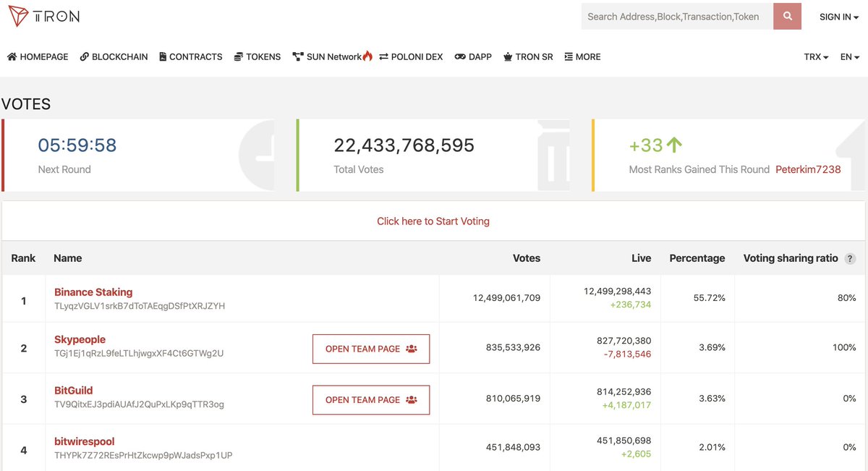Click BitGuild percentage 3.63%

click(x=712, y=398)
